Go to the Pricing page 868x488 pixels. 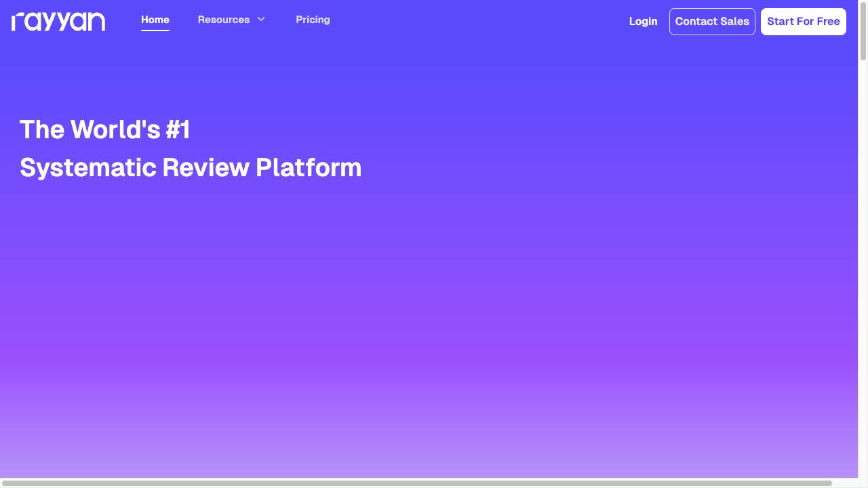pyautogui.click(x=313, y=20)
